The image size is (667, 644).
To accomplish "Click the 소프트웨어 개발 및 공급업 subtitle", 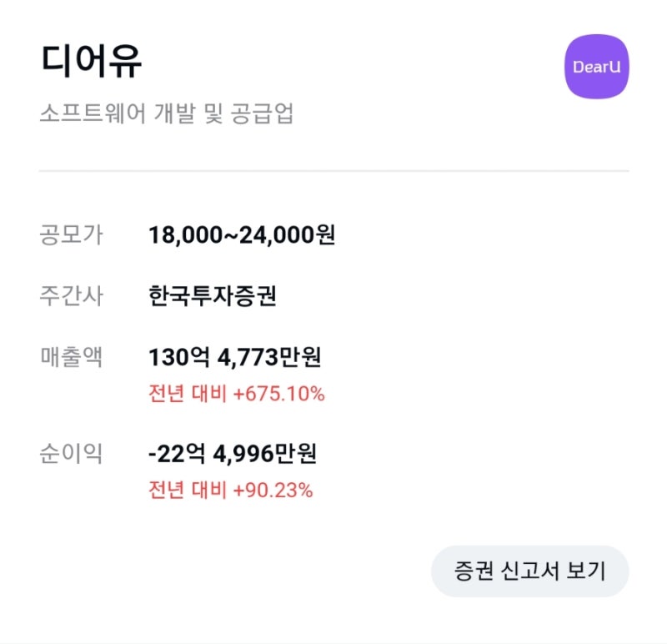I will coord(166,114).
